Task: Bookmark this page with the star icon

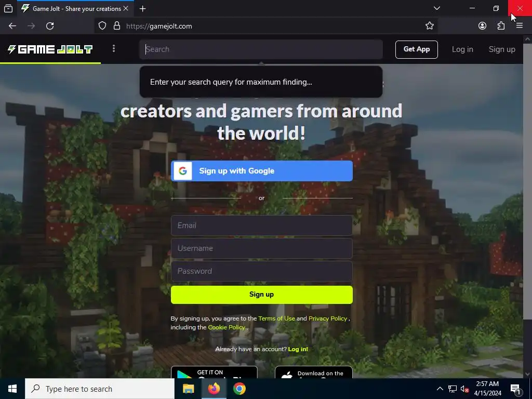Action: tap(430, 26)
